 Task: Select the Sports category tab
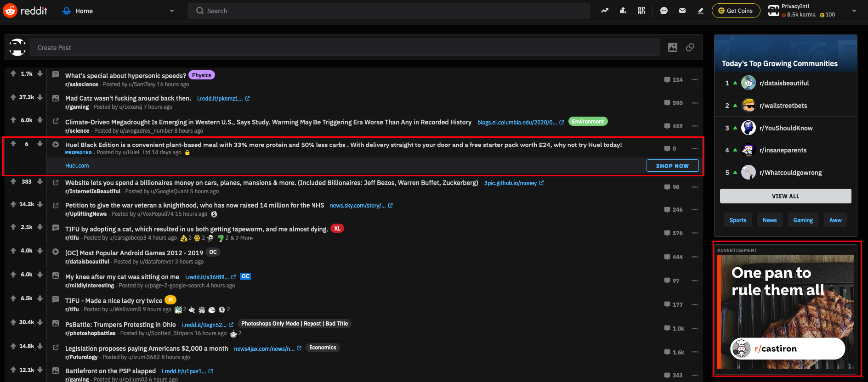[738, 220]
